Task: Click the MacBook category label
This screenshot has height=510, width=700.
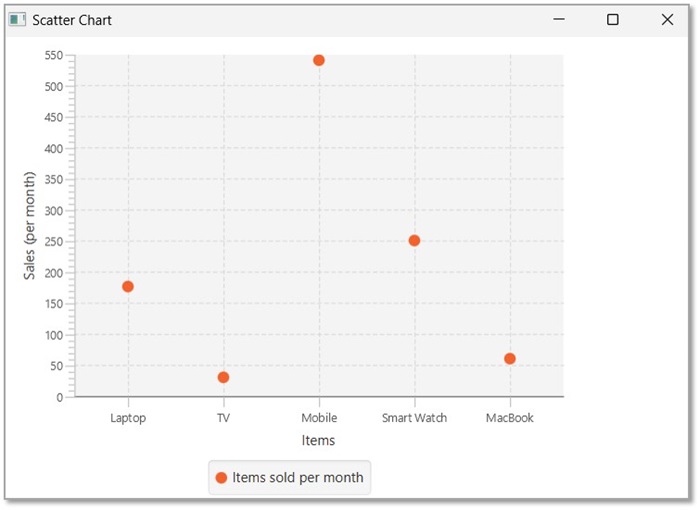Action: 510,418
